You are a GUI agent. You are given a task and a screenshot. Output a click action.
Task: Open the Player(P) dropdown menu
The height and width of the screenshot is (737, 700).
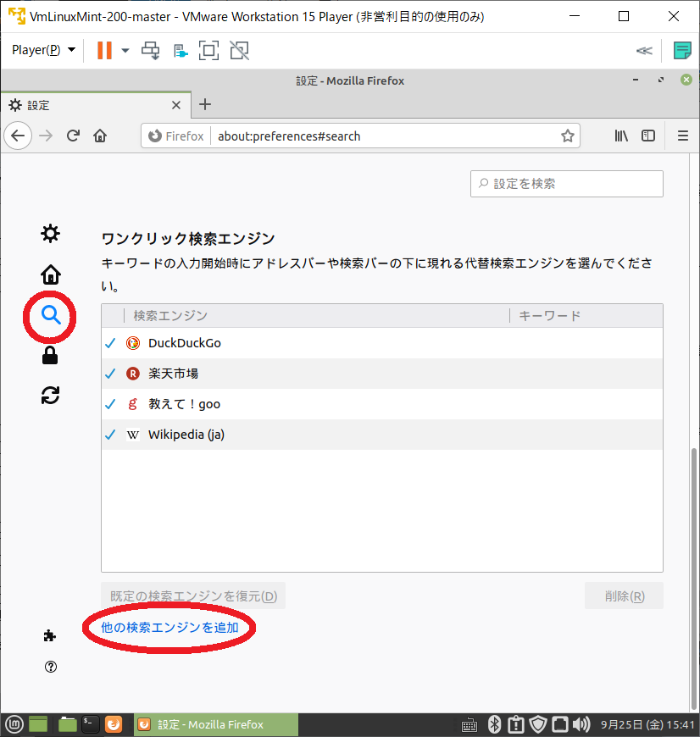point(43,50)
